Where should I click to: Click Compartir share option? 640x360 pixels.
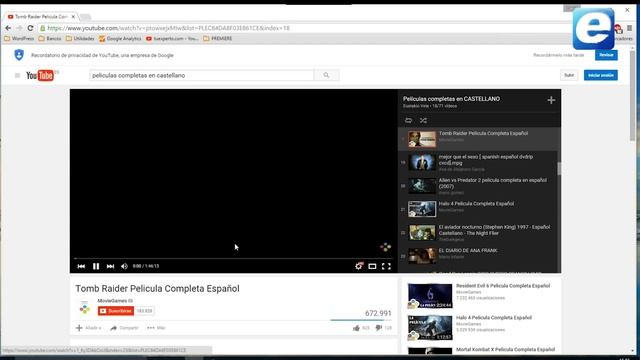click(x=124, y=328)
